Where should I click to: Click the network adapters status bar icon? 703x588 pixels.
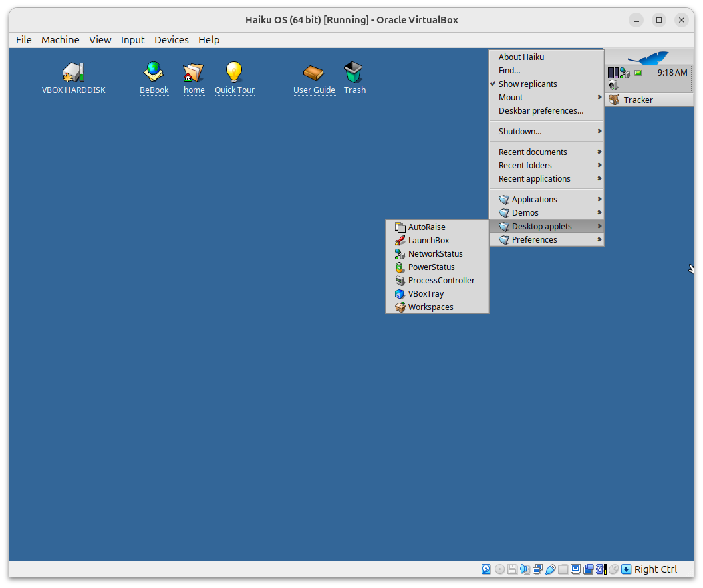[x=537, y=569]
